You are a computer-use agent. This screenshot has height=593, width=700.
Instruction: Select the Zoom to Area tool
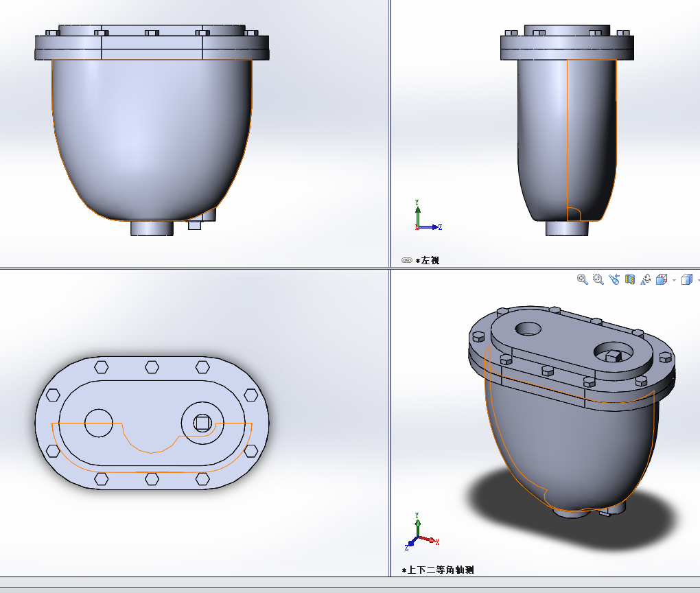tap(598, 279)
